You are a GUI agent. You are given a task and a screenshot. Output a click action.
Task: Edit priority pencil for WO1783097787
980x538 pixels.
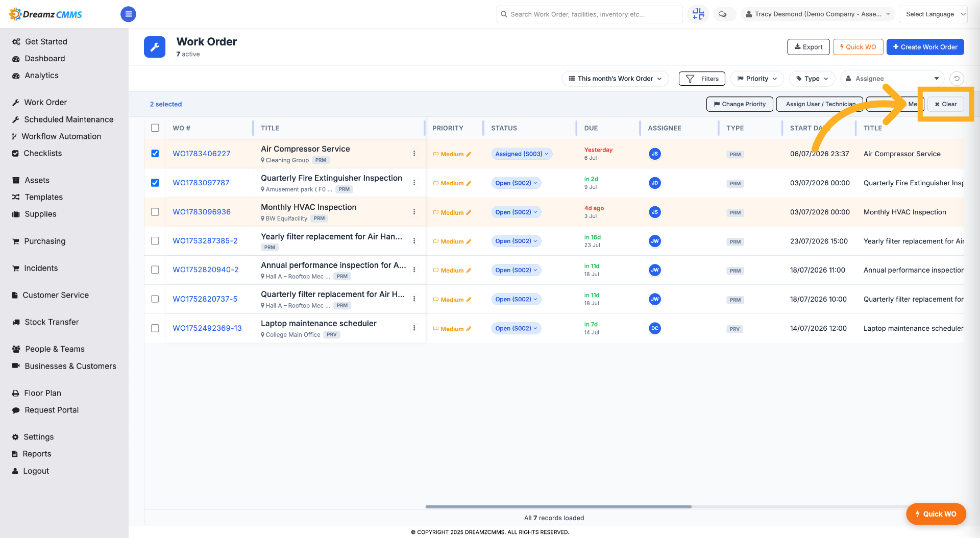pyautogui.click(x=469, y=183)
